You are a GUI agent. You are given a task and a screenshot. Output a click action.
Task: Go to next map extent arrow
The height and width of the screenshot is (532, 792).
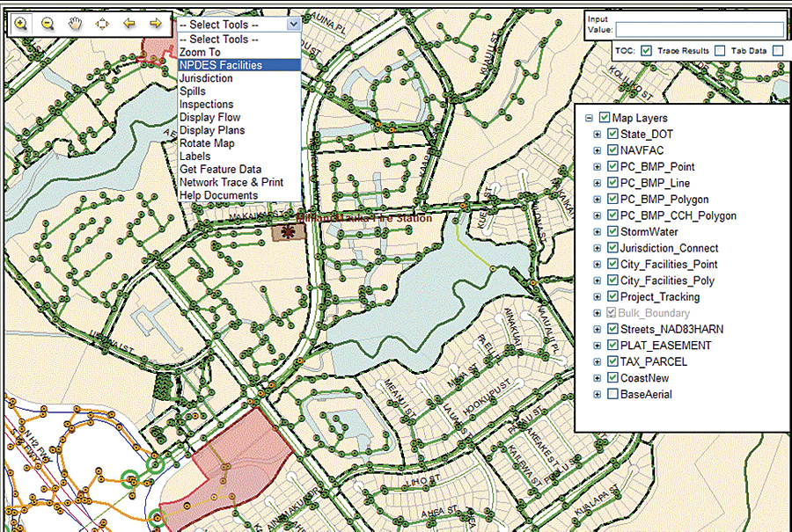(156, 23)
